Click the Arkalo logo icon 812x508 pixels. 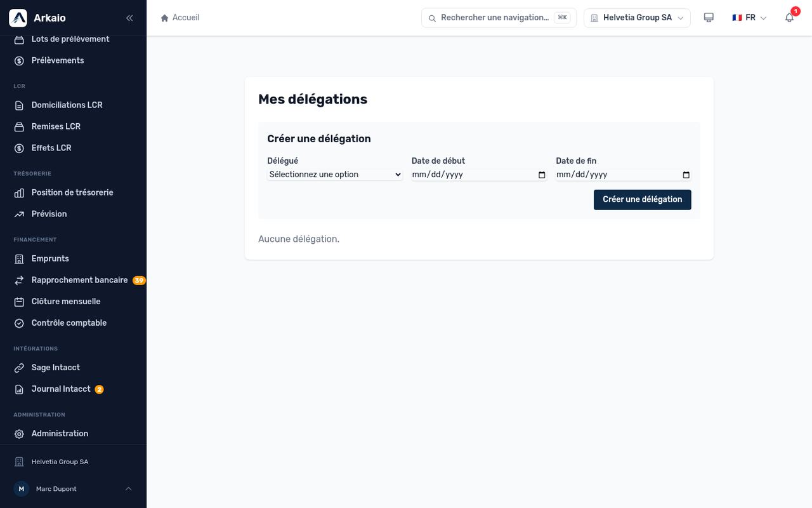pos(18,18)
